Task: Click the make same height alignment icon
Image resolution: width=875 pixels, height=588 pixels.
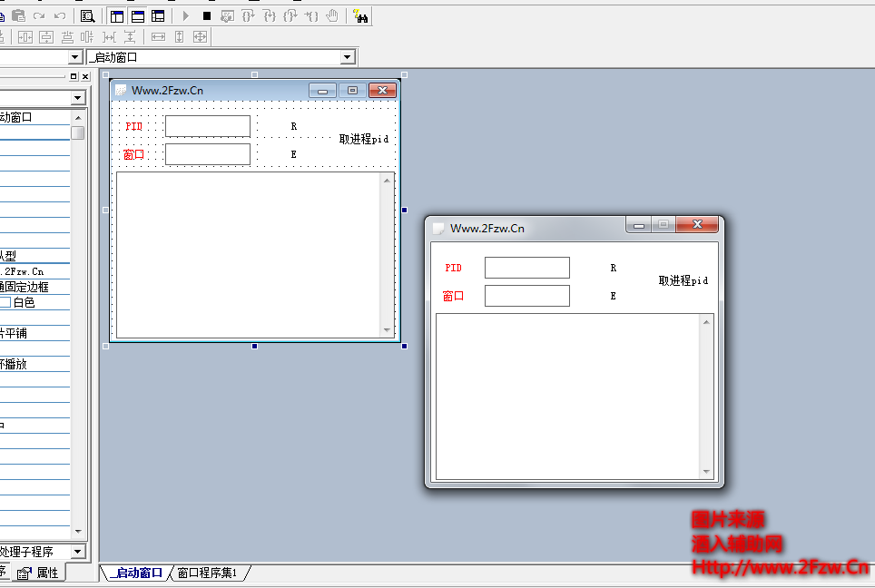Action: [179, 36]
